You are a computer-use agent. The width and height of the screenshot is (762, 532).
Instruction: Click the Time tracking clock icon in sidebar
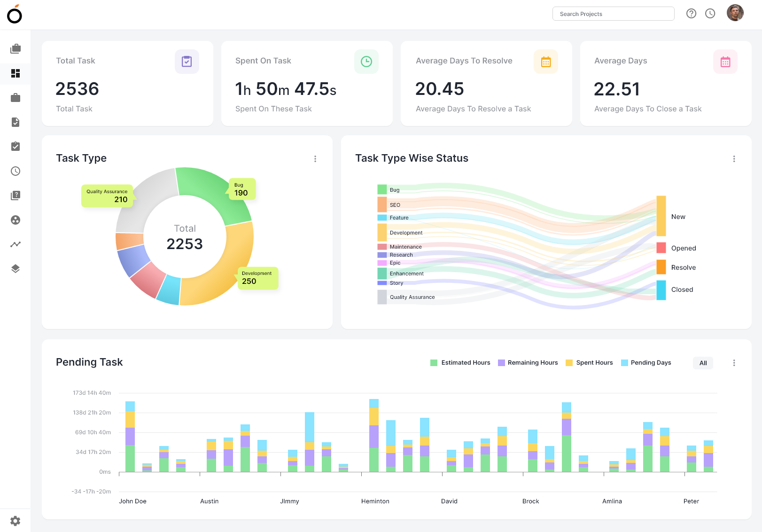(x=16, y=171)
